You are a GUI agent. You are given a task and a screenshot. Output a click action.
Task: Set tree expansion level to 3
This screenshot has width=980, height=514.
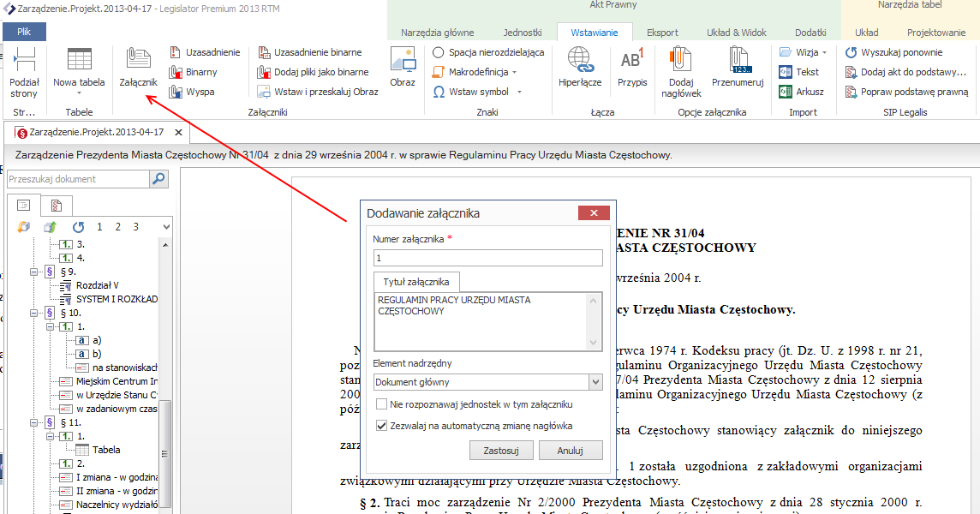point(135,227)
